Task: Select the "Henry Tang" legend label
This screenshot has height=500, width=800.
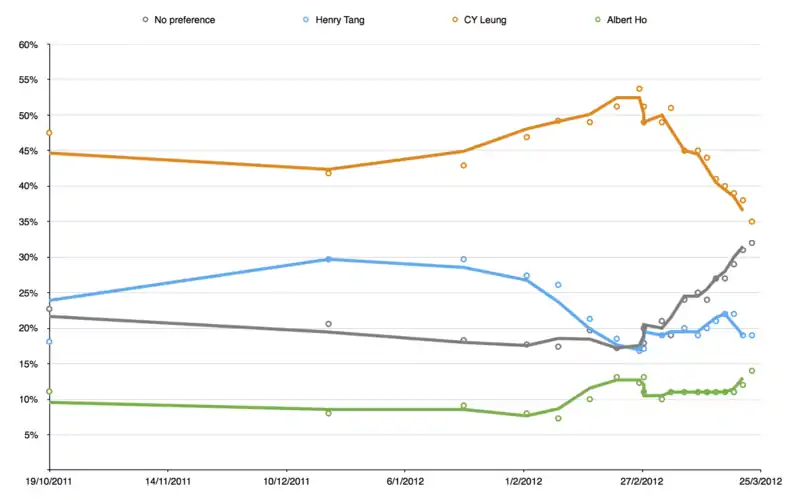Action: tap(338, 20)
